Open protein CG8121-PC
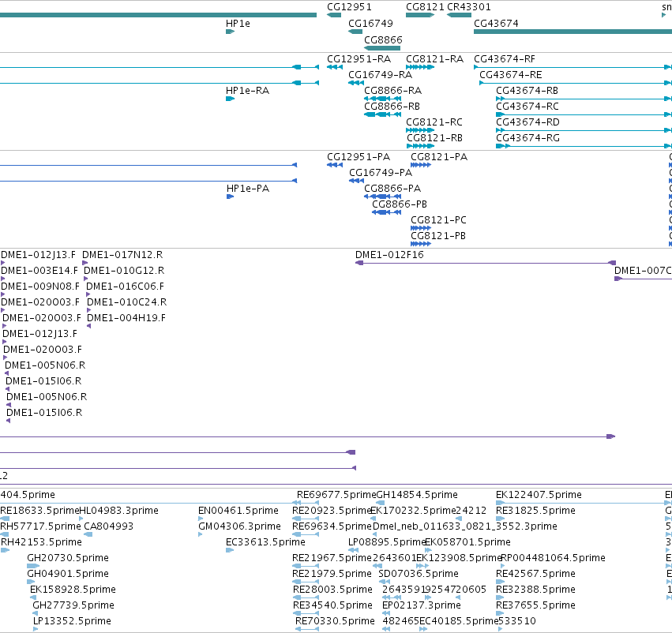 point(438,219)
